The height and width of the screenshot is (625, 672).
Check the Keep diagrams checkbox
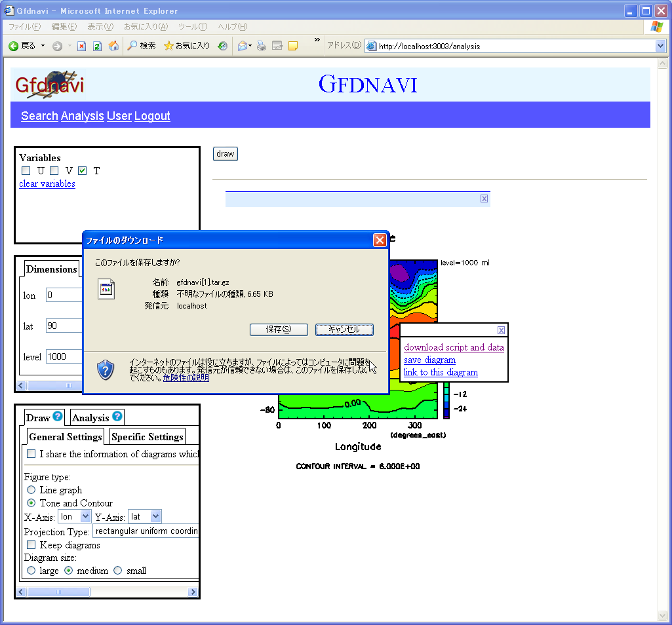31,544
